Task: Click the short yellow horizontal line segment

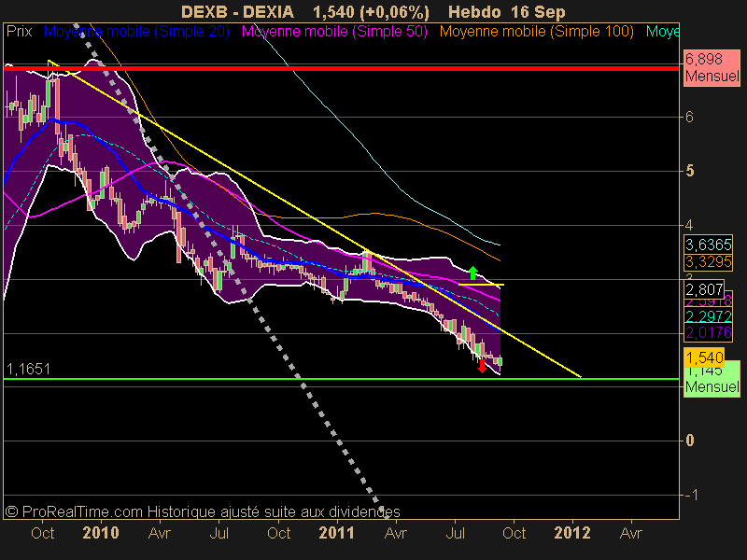Action: coord(481,285)
